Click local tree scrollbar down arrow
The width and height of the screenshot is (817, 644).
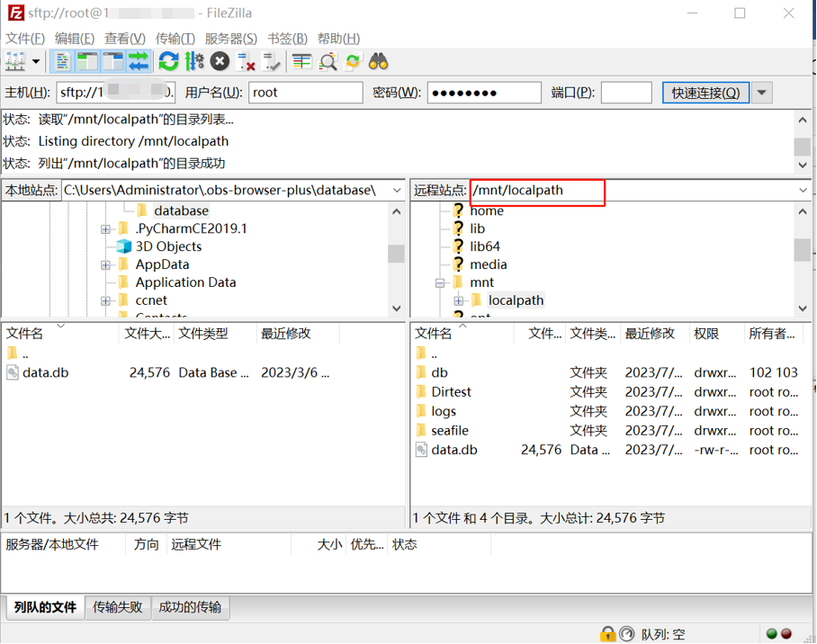pos(396,308)
